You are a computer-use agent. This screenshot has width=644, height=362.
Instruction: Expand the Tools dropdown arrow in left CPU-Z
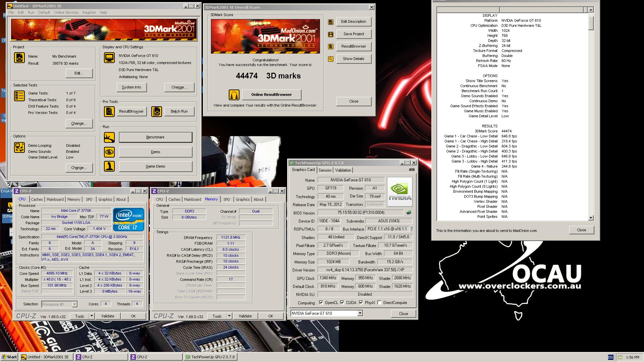pos(92,316)
